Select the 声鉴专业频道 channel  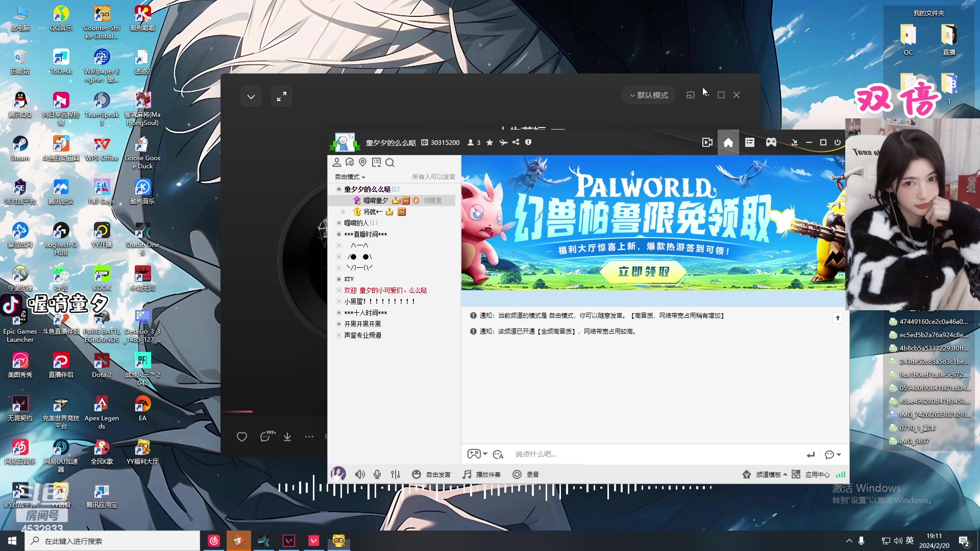point(362,335)
